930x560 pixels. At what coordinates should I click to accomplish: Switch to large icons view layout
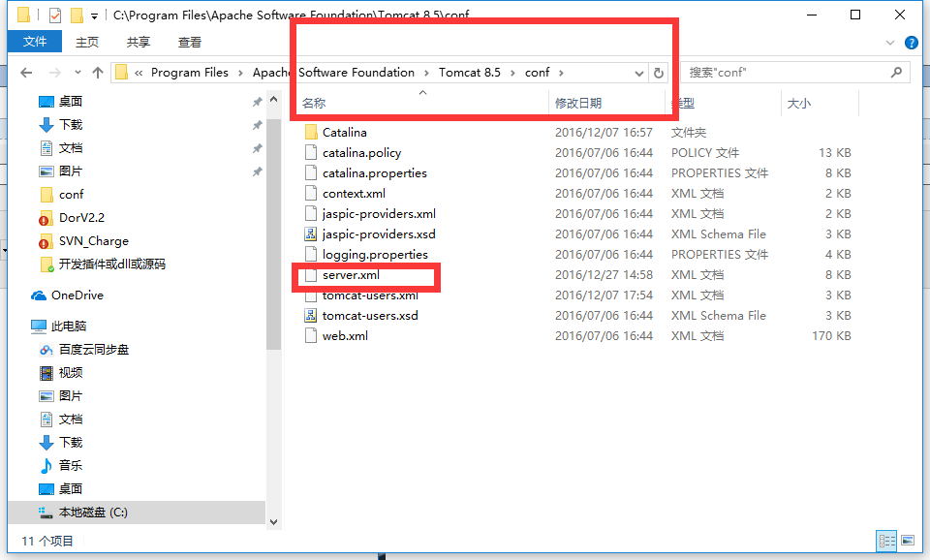tap(908, 541)
